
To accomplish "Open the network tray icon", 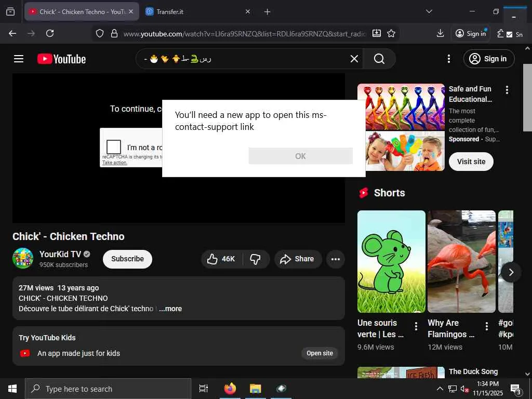I will pyautogui.click(x=453, y=389).
